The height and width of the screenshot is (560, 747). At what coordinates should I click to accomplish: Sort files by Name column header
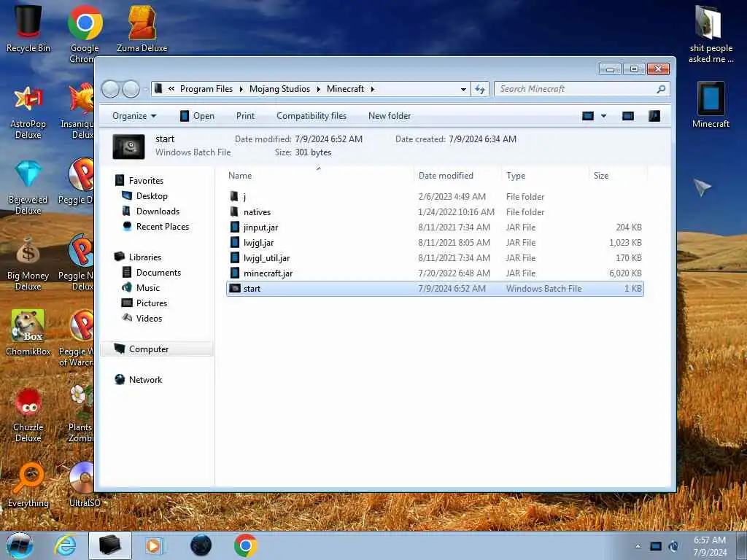point(320,175)
